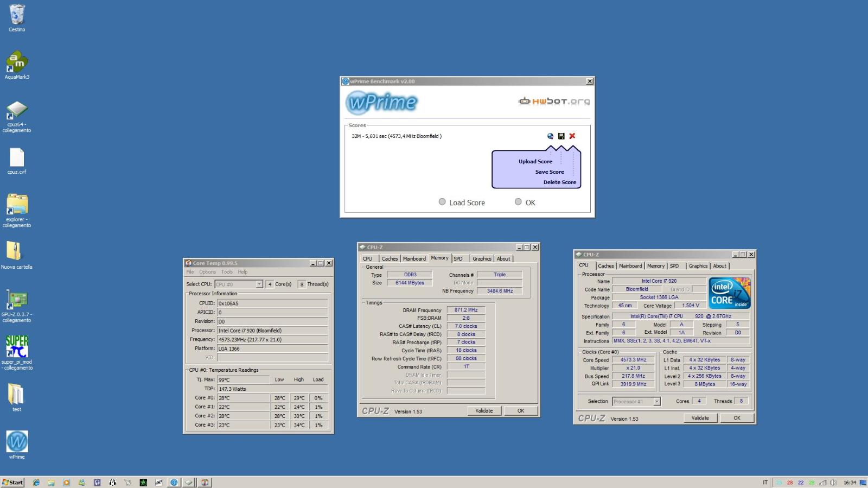868x488 pixels.
Task: Open Graphics tab in memory CPU-Z window
Action: (482, 259)
